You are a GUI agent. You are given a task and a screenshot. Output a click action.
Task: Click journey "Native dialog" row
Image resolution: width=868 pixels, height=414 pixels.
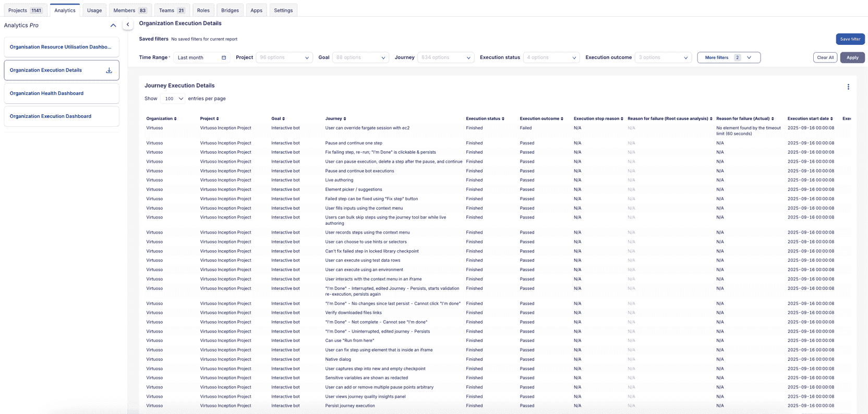[338, 359]
